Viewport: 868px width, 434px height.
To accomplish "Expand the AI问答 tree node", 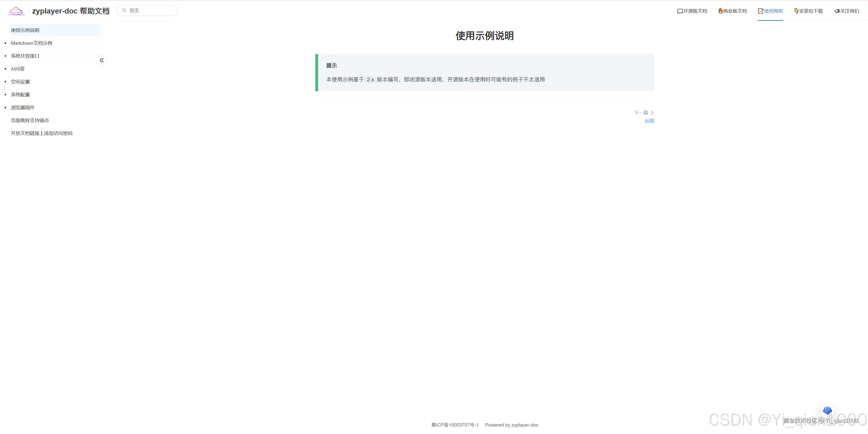I will pos(5,69).
